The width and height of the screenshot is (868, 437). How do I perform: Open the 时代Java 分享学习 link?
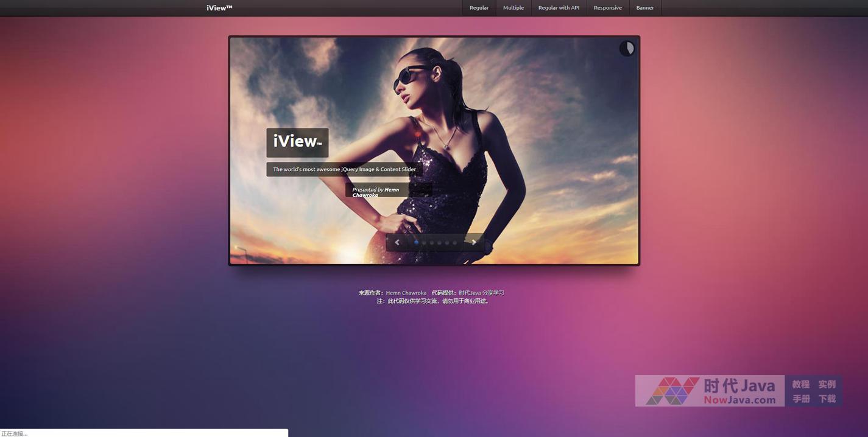tap(481, 293)
